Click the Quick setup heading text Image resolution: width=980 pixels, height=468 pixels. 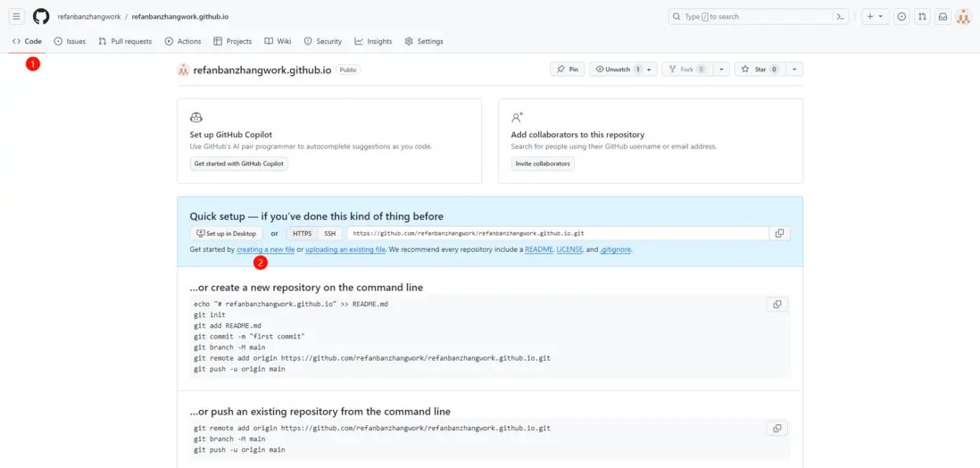pyautogui.click(x=317, y=216)
